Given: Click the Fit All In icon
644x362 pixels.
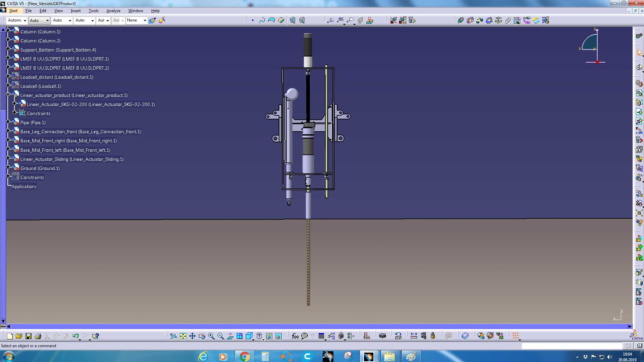Looking at the screenshot, I should click(183, 336).
